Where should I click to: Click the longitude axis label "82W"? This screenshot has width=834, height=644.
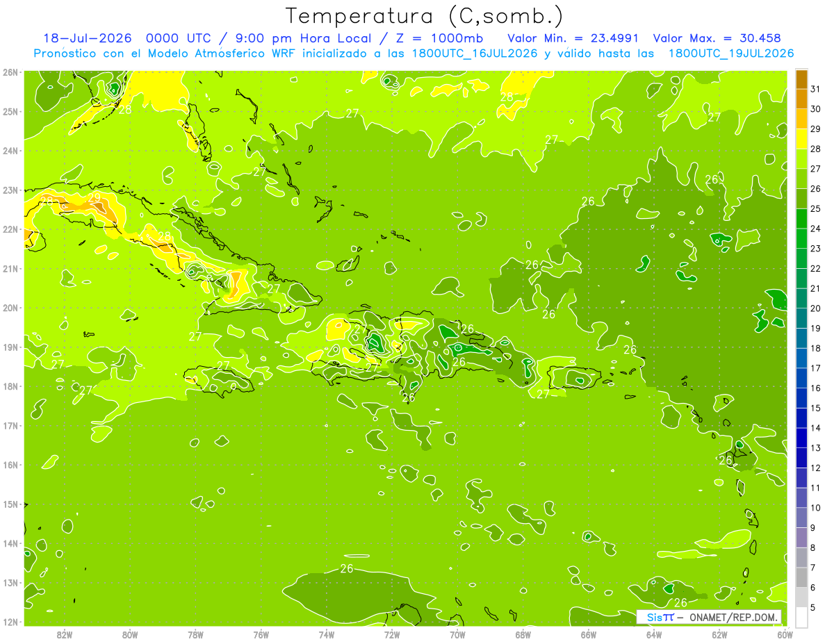[x=64, y=634]
